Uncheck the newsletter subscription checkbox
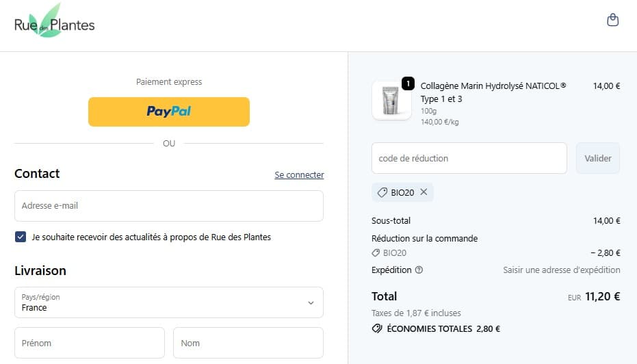 21,237
